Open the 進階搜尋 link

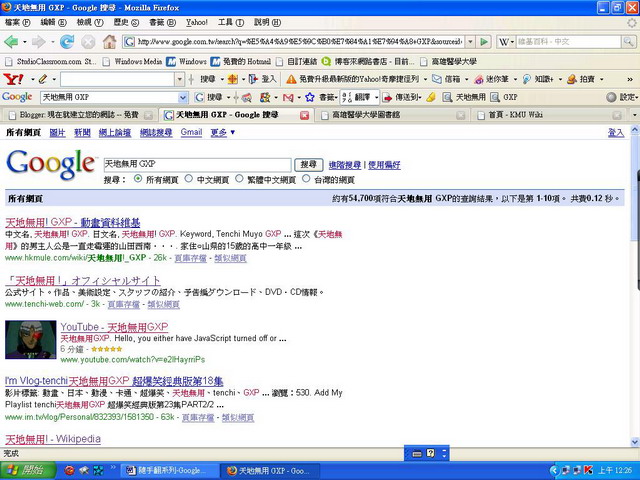(345, 165)
